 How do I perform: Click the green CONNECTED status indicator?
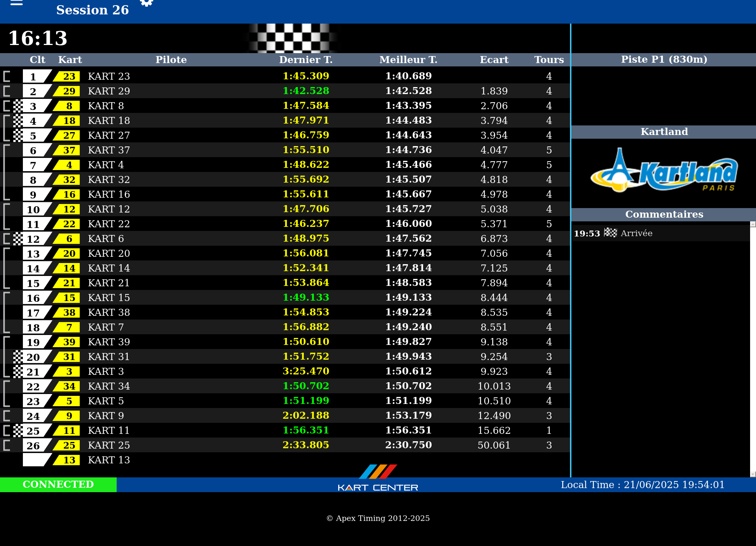pos(58,484)
